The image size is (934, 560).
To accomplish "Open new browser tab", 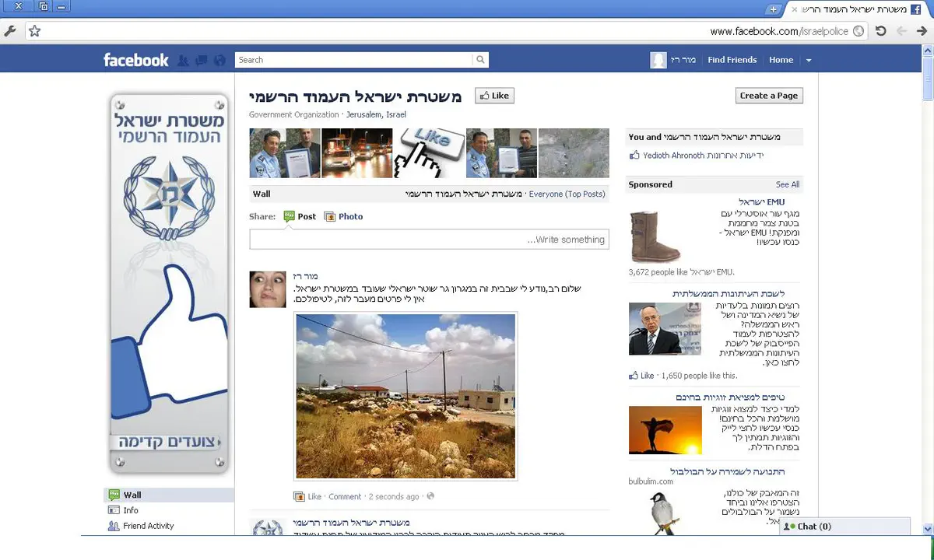I will pyautogui.click(x=772, y=9).
